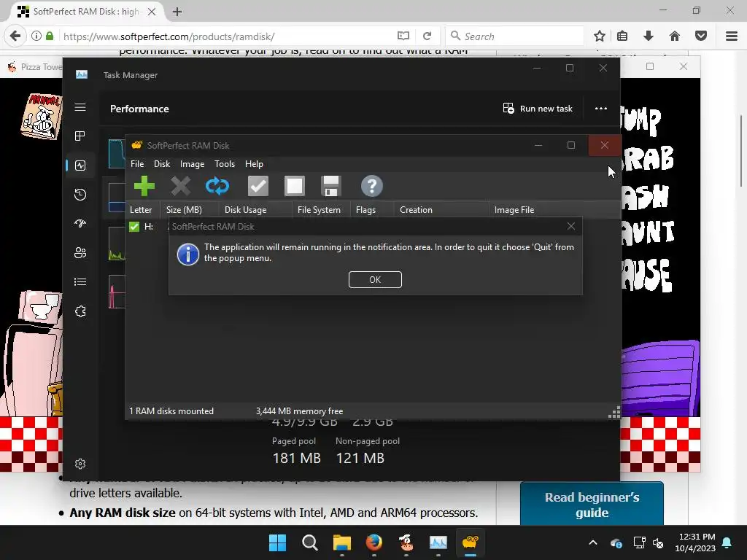
Task: Close the SoftPerfect RAM Disk browser tab
Action: click(152, 12)
